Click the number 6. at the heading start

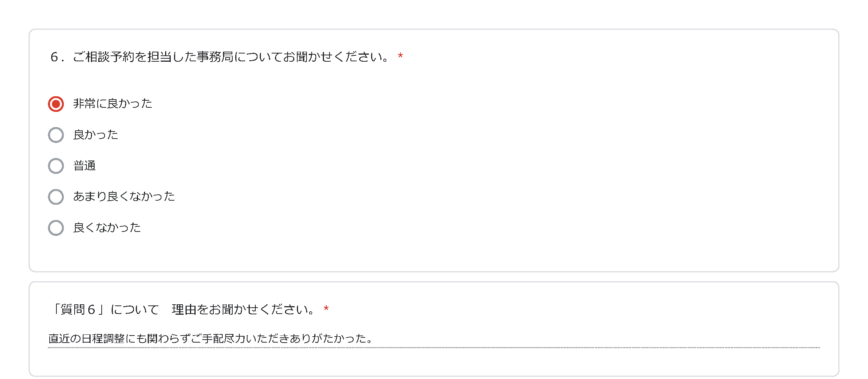(57, 57)
